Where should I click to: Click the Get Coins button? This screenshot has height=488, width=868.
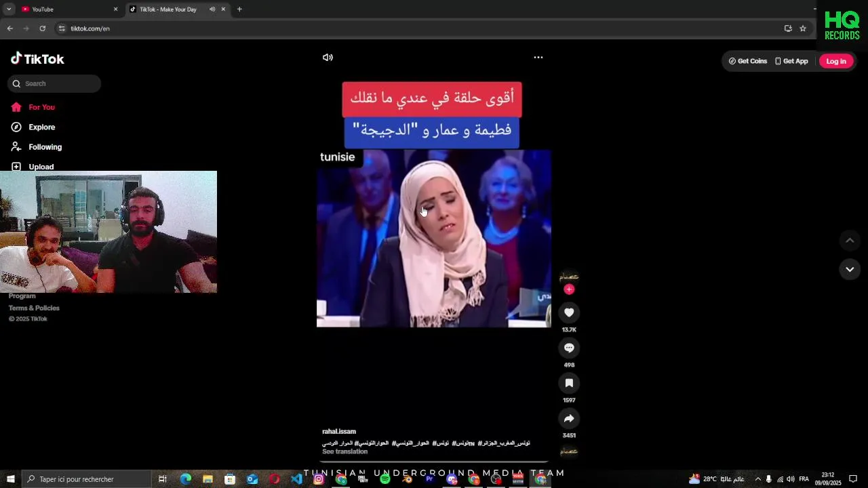tap(748, 61)
